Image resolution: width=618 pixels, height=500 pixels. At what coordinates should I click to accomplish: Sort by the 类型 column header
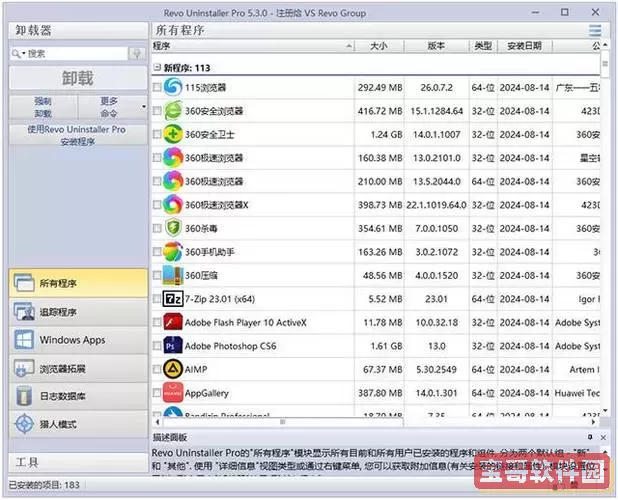(483, 46)
